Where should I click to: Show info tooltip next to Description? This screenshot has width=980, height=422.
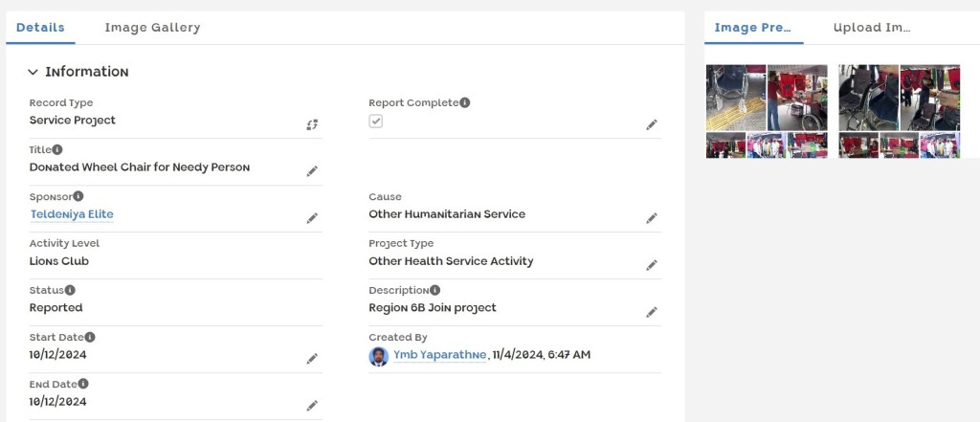(x=435, y=290)
